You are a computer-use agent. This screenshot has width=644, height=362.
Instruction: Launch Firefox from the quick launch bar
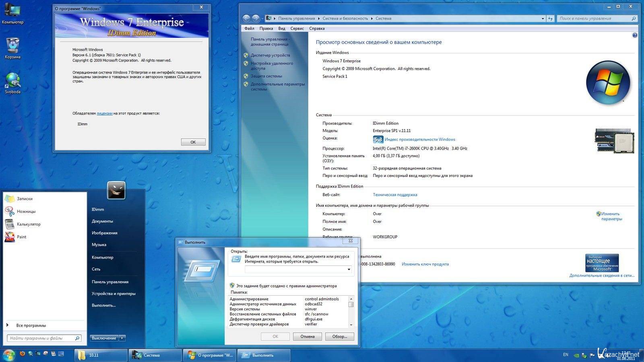pyautogui.click(x=22, y=354)
